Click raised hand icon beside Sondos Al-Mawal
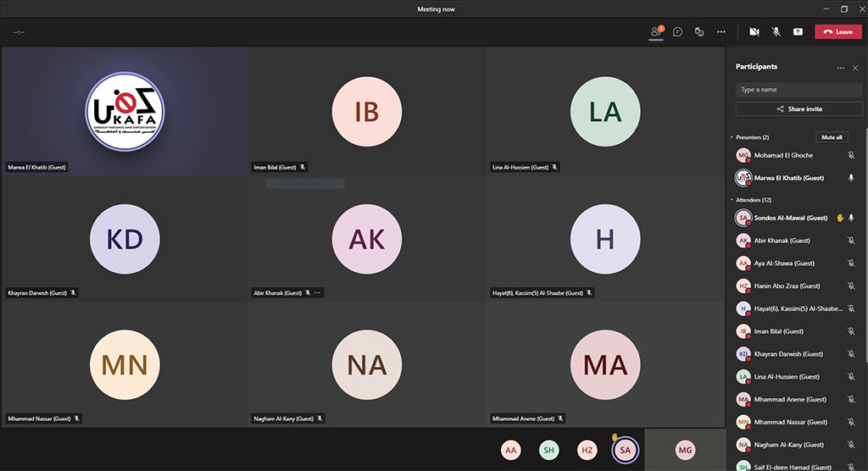This screenshot has width=868, height=471. click(840, 218)
